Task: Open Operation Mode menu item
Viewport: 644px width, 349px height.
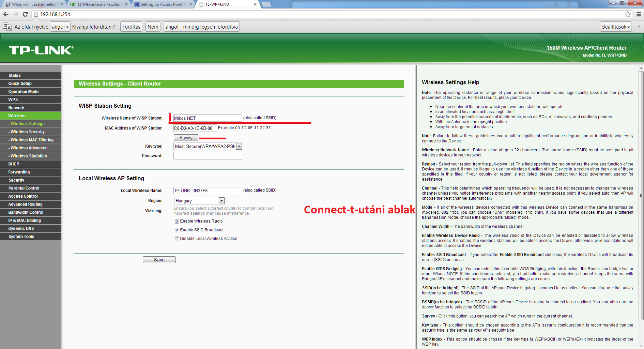Action: pyautogui.click(x=31, y=92)
